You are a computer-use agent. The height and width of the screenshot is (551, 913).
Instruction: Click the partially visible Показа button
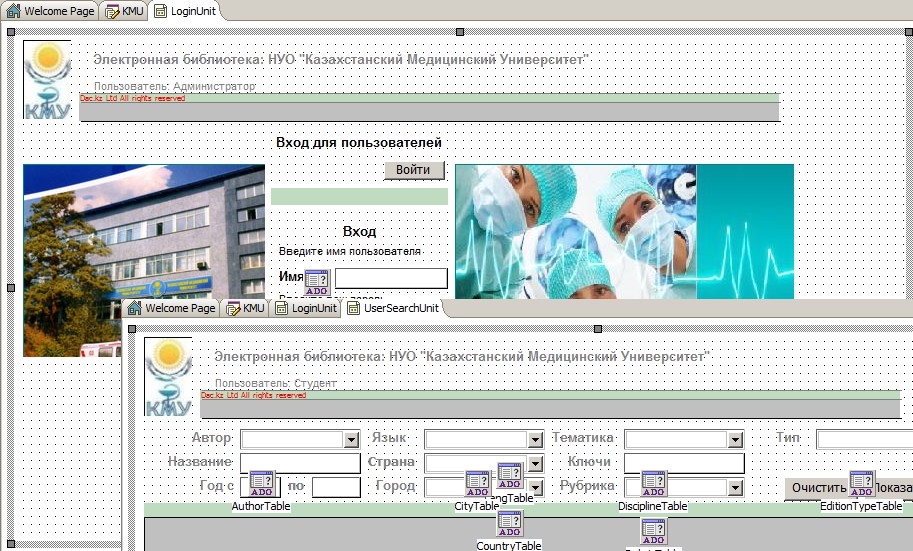click(x=894, y=488)
